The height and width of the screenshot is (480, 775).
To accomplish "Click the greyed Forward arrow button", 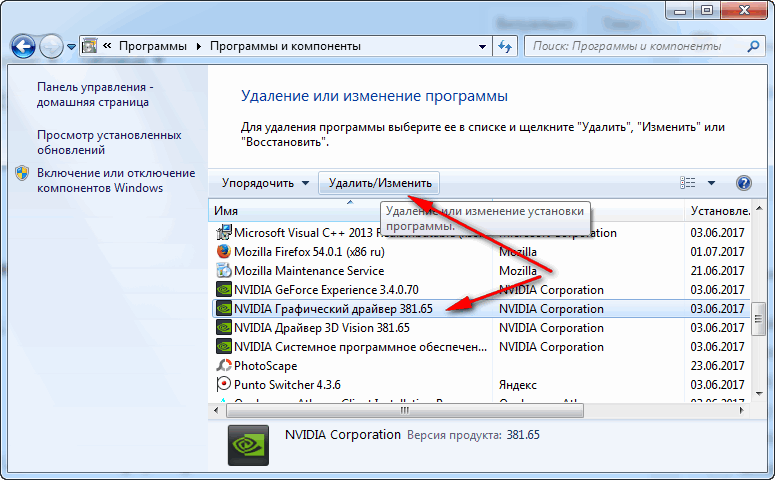I will tap(51, 47).
